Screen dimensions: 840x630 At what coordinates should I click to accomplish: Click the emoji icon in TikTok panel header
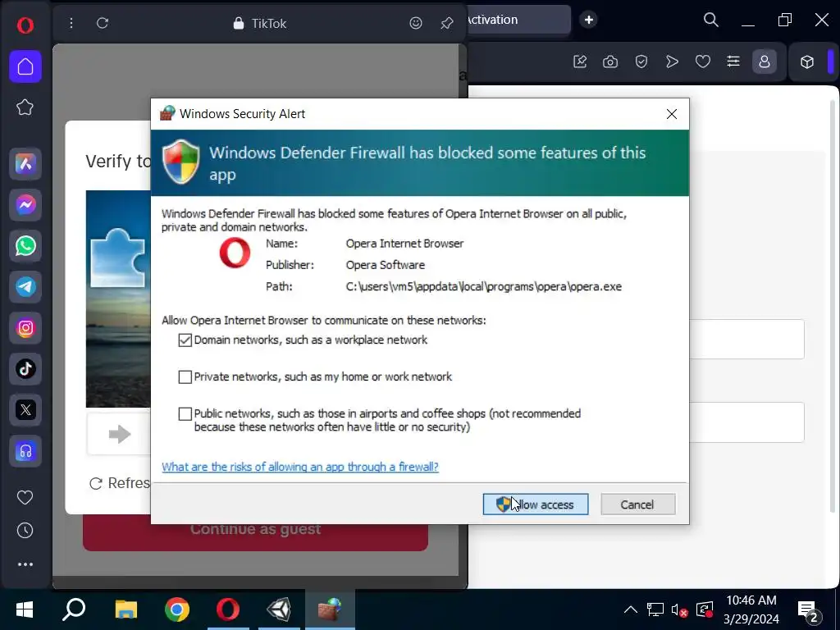coord(416,23)
